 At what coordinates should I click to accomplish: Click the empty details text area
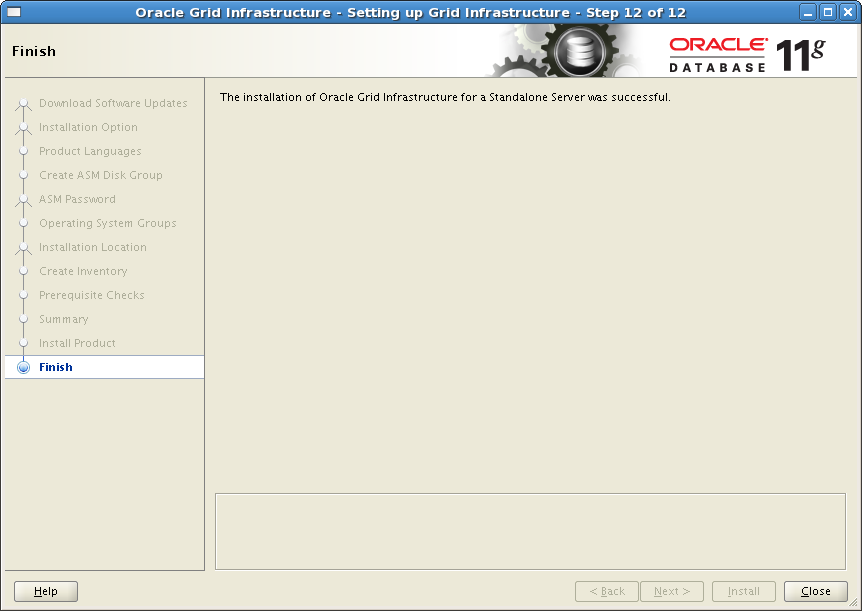click(x=530, y=531)
